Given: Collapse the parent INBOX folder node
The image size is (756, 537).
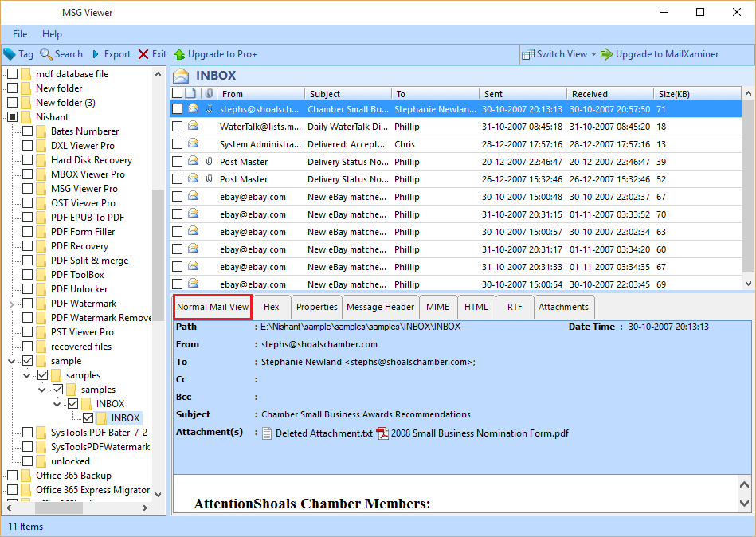Looking at the screenshot, I should coord(57,404).
